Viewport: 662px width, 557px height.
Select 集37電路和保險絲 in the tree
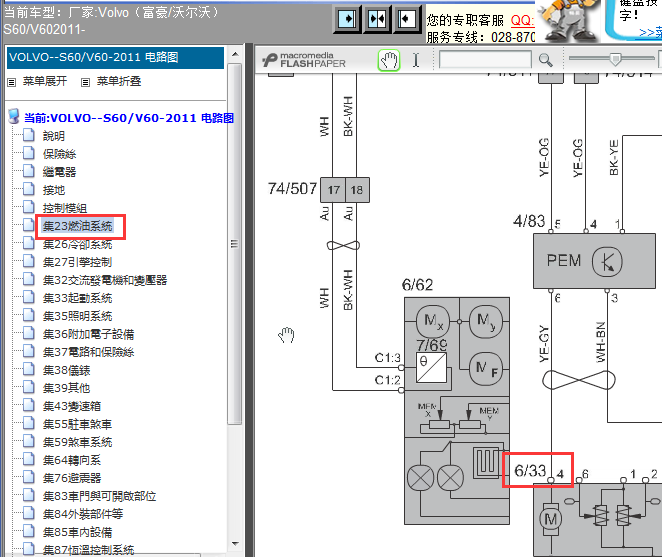(88, 352)
